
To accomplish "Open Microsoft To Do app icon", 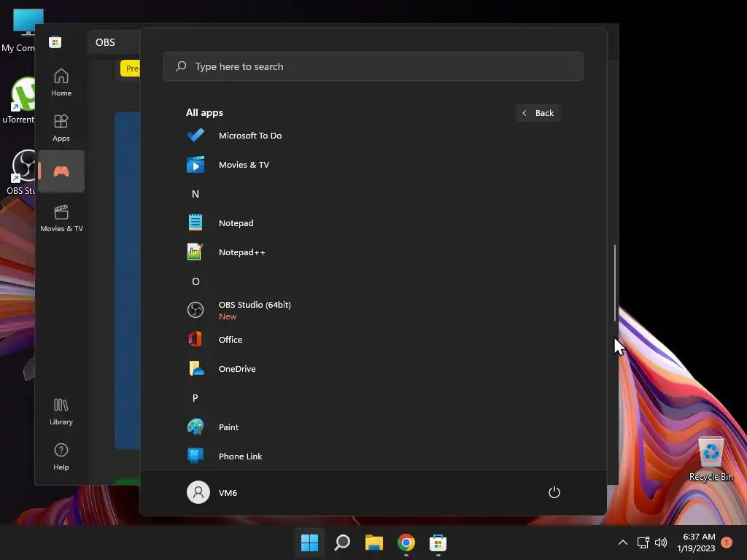I will click(196, 136).
